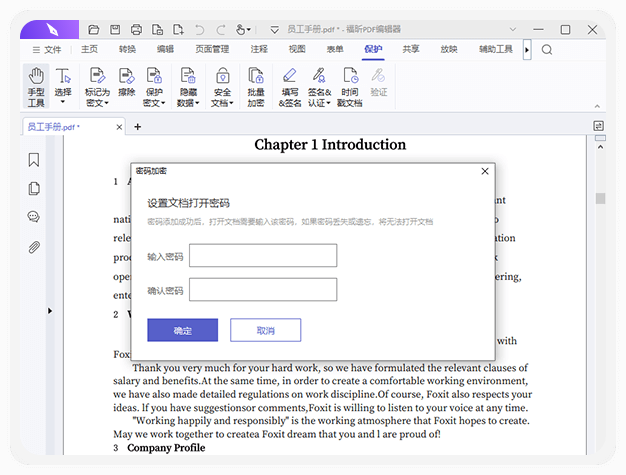Click the 验证 verify tool
Screen dimensions: 626x475
(x=378, y=82)
